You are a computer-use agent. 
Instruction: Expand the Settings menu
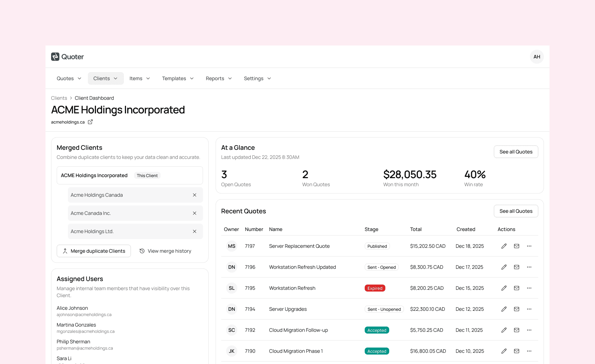coord(257,78)
